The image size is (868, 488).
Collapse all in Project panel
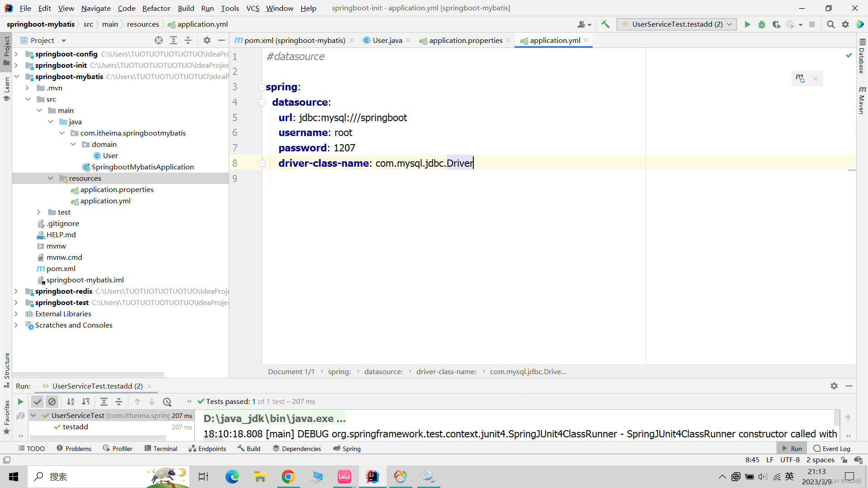(x=188, y=40)
